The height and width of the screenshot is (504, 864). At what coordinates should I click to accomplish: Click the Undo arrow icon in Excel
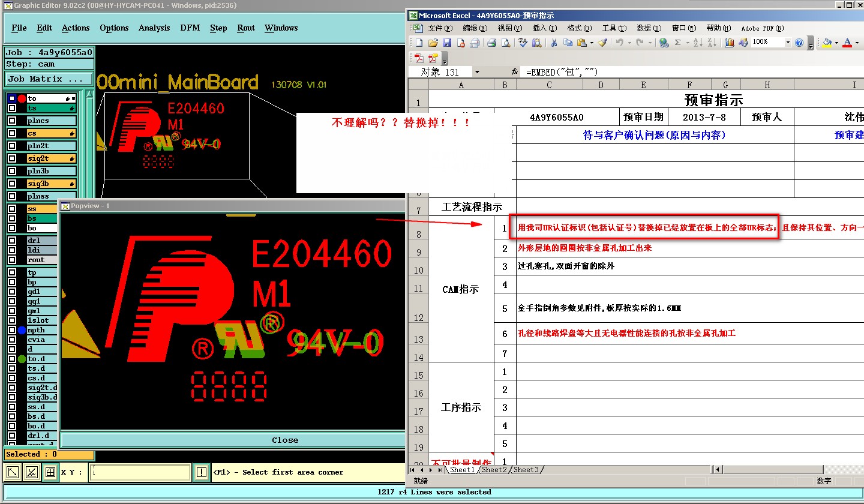coord(619,43)
